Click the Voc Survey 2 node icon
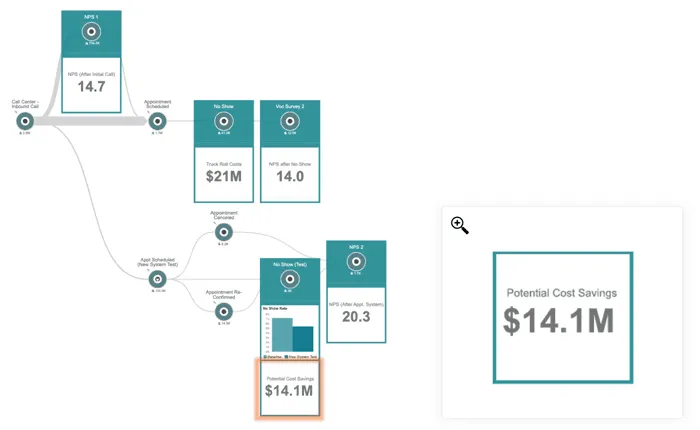The image size is (700, 430). (x=290, y=121)
